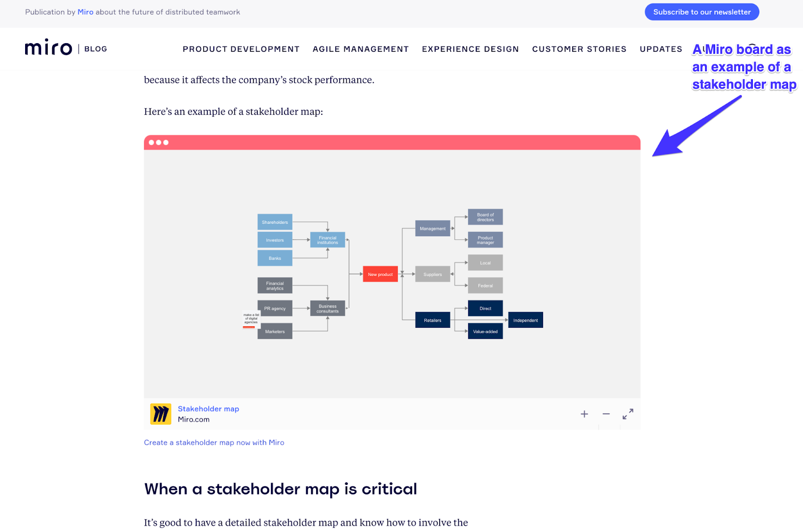Click the BLOG label next to the logo
Screen dimensions: 803x532
(95, 49)
